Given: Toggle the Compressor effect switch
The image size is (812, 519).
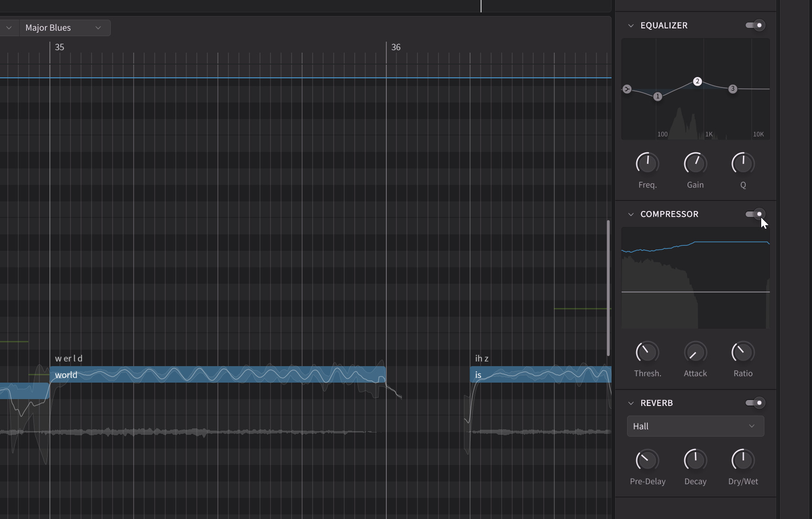Looking at the screenshot, I should click(x=755, y=214).
